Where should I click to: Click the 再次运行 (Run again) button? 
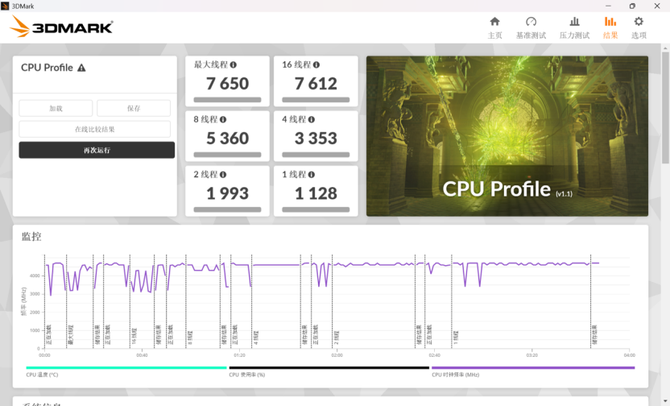point(97,150)
